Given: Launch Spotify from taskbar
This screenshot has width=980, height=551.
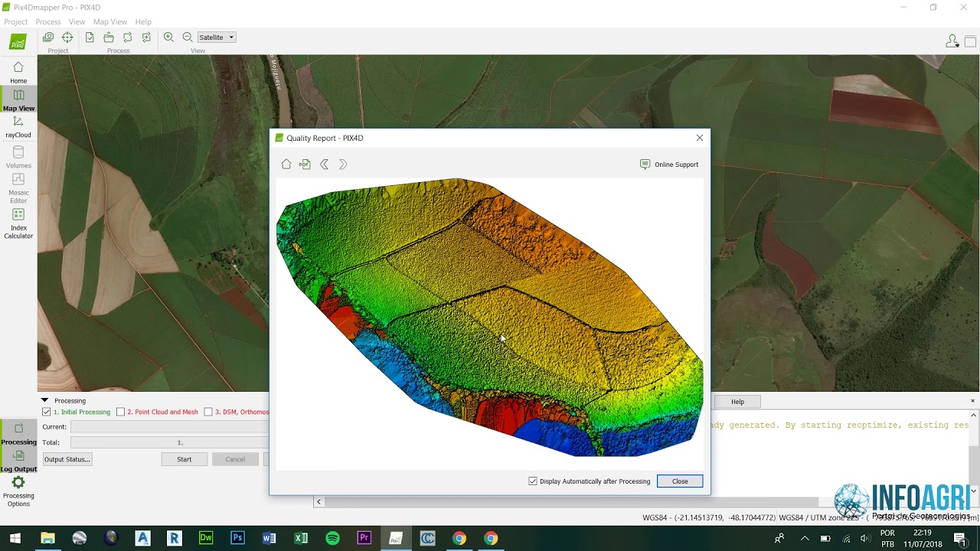Looking at the screenshot, I should 332,539.
